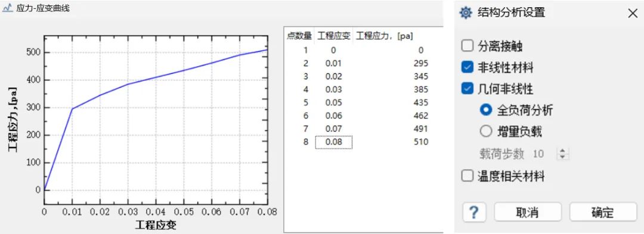This screenshot has height=234, width=644.
Task: Click the 工程应力,[pa] y-axis label on chart
Action: pyautogui.click(x=13, y=120)
